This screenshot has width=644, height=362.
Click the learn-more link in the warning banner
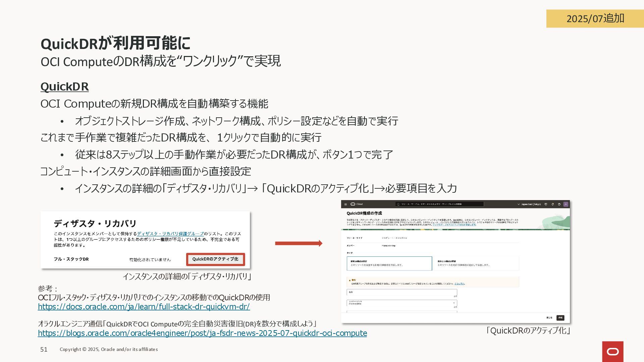pyautogui.click(x=459, y=284)
